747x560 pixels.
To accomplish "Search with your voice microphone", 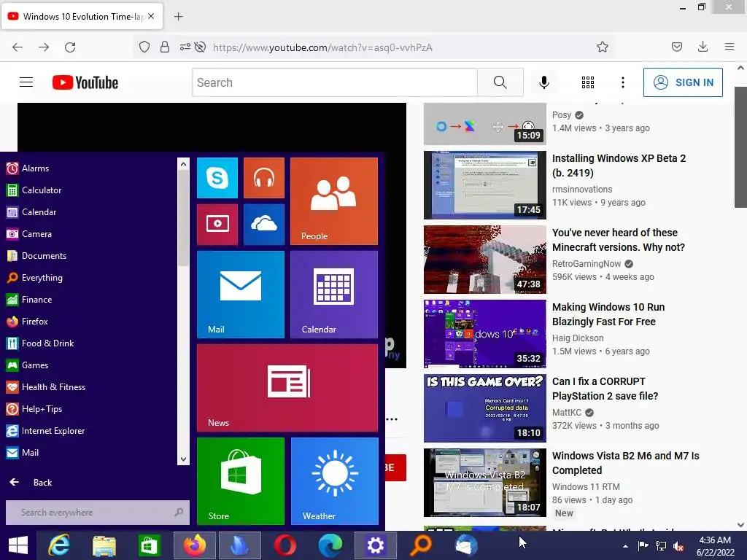I will click(544, 82).
